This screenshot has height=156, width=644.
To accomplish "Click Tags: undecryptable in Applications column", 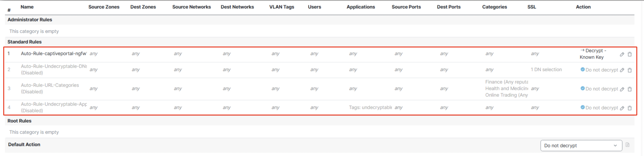I will pyautogui.click(x=370, y=107).
